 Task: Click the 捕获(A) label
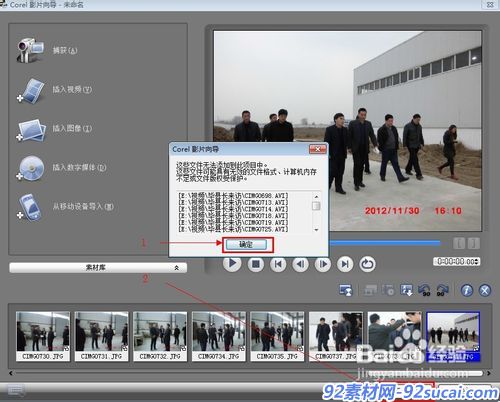coord(65,50)
